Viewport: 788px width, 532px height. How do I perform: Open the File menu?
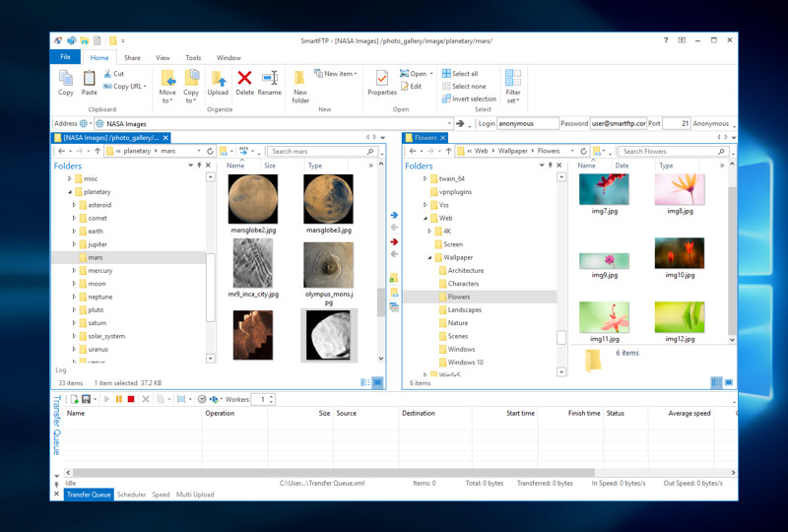tap(65, 57)
